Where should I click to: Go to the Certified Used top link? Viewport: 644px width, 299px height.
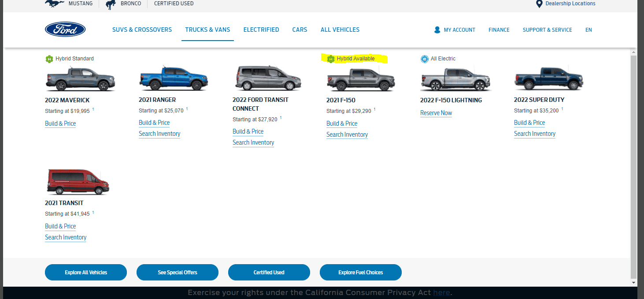[x=174, y=4]
